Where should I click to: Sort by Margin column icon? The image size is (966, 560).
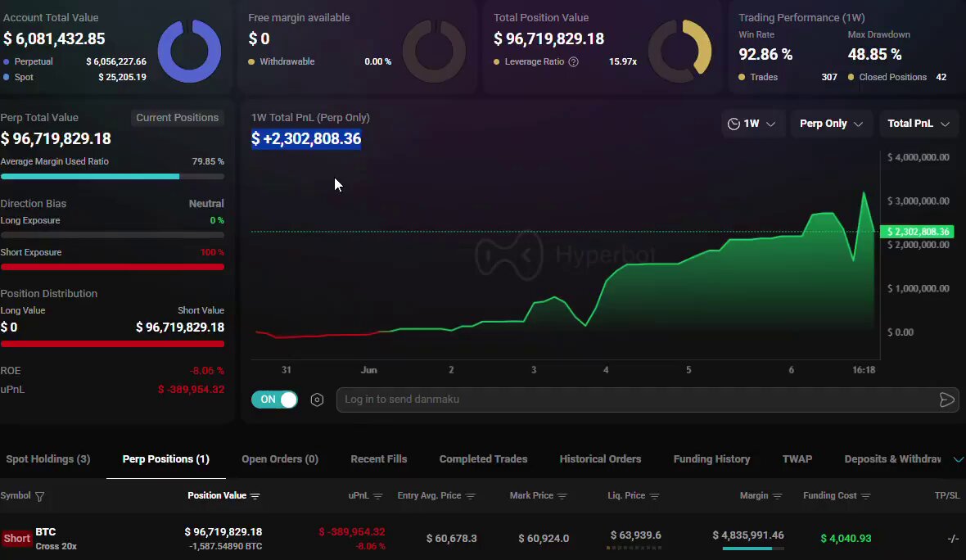(777, 496)
